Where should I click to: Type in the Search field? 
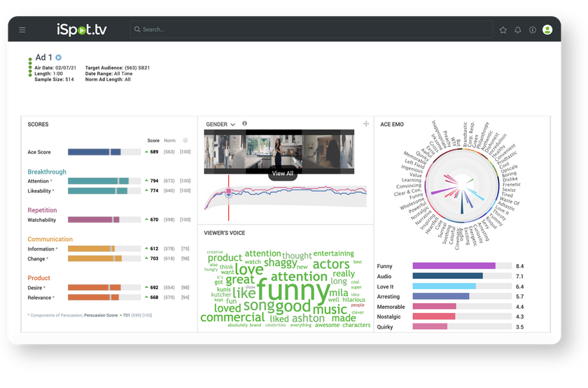click(x=308, y=30)
